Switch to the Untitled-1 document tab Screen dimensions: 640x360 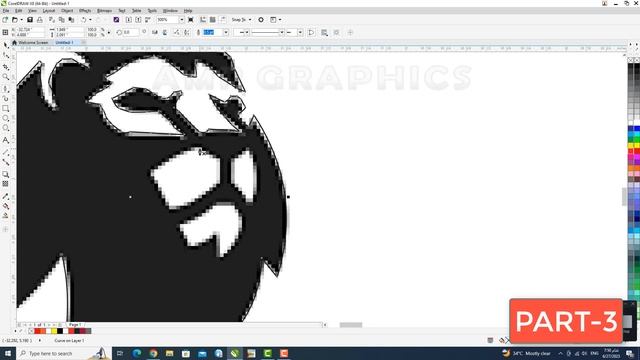pyautogui.click(x=64, y=42)
